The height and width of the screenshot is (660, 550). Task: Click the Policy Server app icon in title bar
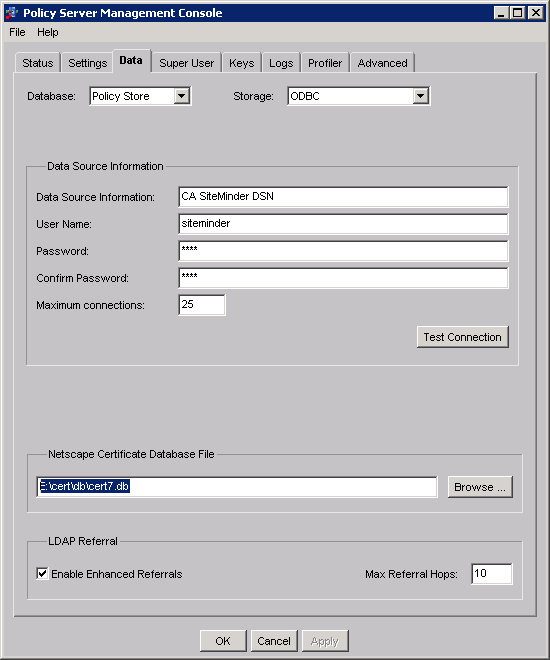[11, 13]
